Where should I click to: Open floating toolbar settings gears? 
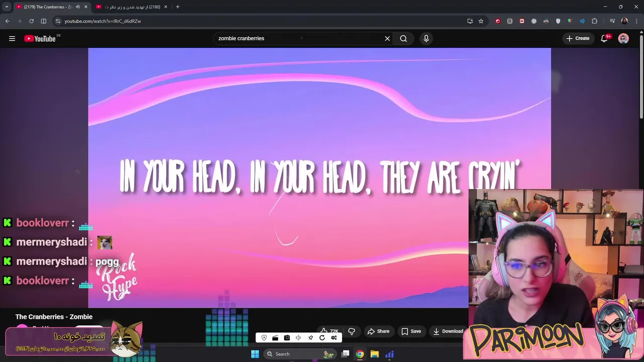(x=334, y=338)
